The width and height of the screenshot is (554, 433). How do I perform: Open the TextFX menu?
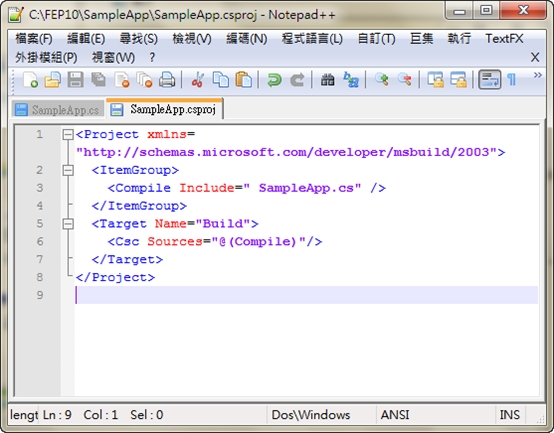504,38
